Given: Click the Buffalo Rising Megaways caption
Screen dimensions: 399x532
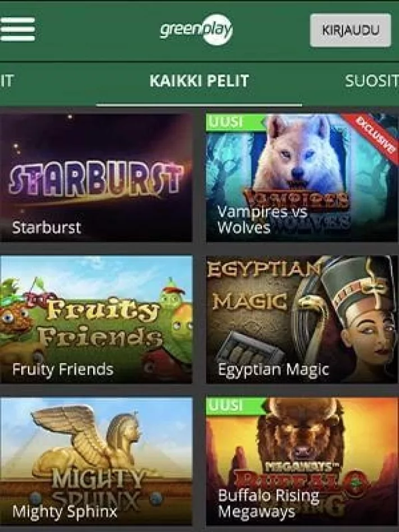Looking at the screenshot, I should (268, 503).
